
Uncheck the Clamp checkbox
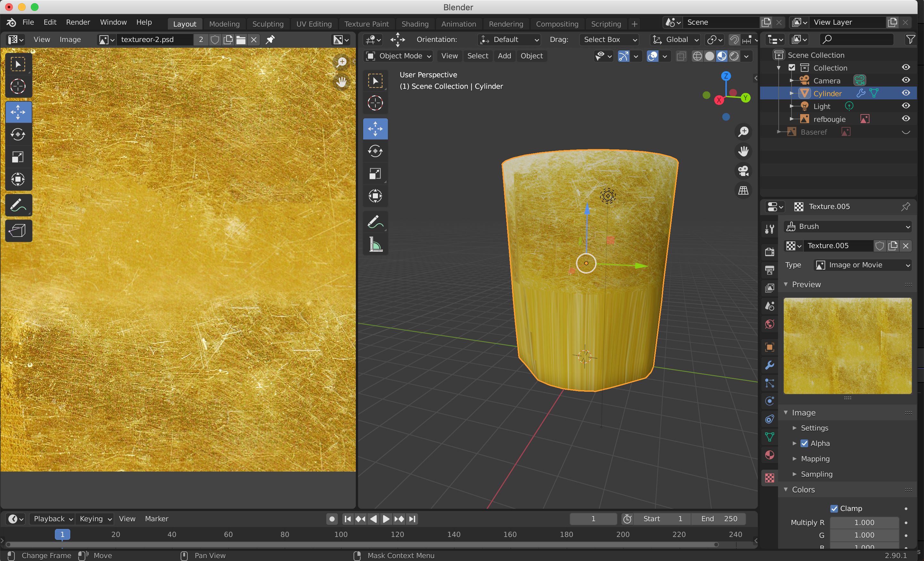point(834,508)
